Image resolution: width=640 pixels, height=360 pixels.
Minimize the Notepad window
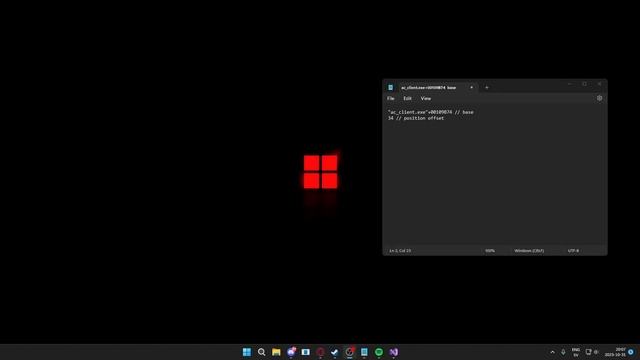click(570, 84)
